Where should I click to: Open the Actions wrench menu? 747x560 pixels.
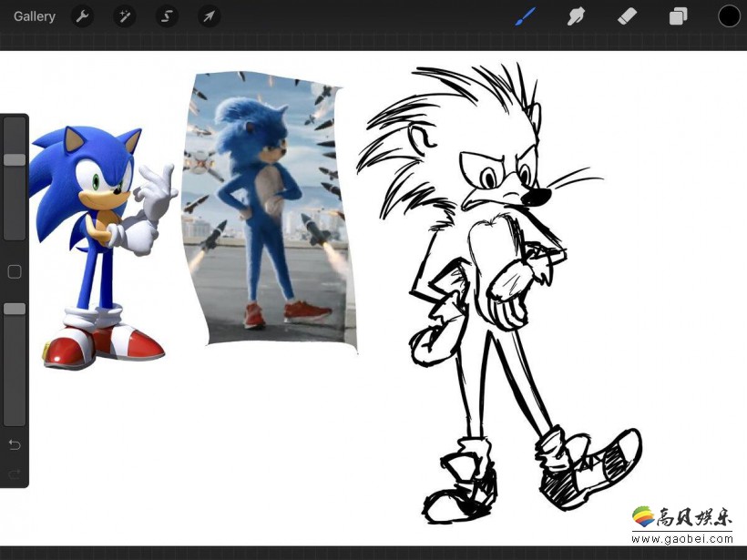82,16
